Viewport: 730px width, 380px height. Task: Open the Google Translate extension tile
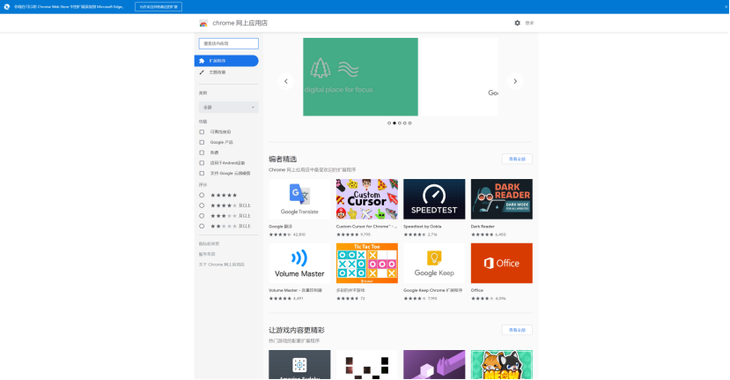299,199
